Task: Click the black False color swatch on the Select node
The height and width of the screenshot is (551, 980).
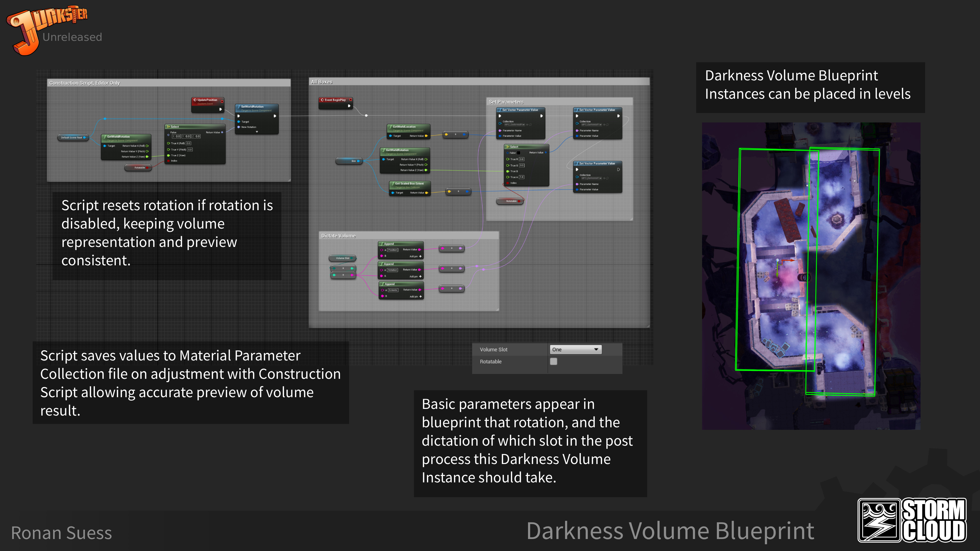Action: point(519,153)
